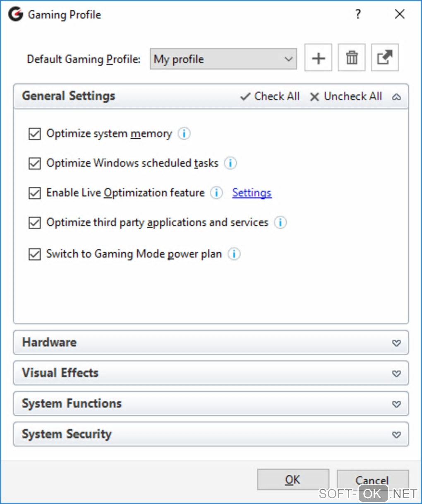Click info icon beside Optimize system memory
Image resolution: width=422 pixels, height=504 pixels.
184,134
